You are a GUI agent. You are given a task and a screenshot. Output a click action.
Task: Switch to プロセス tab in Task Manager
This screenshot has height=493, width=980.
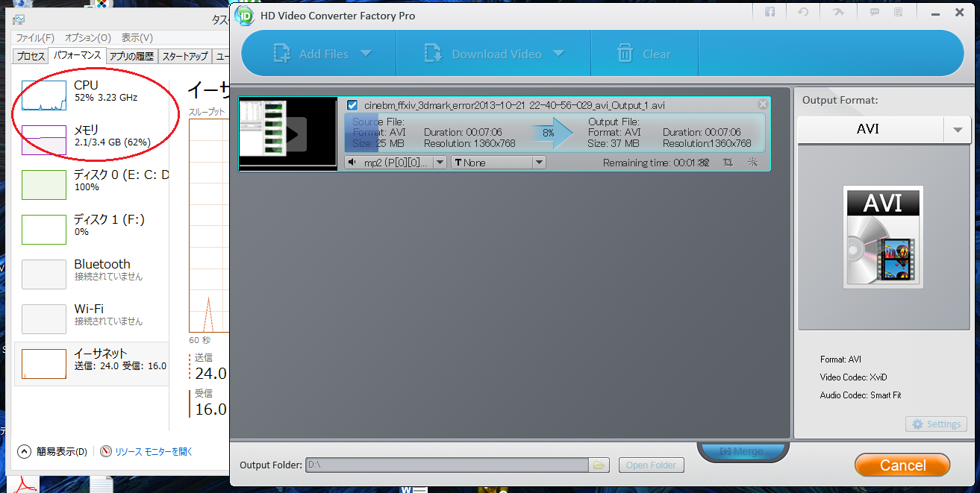[x=31, y=57]
